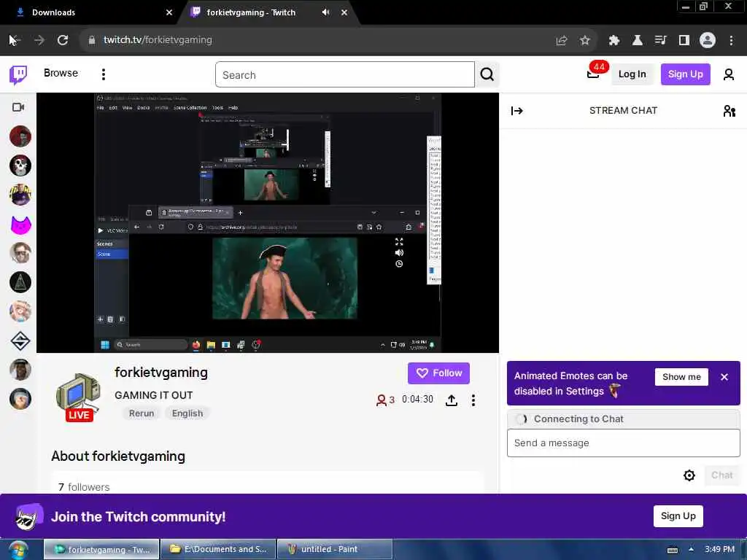Image resolution: width=747 pixels, height=560 pixels.
Task: Click the forkietvgaming channel name heading
Action: tap(161, 373)
